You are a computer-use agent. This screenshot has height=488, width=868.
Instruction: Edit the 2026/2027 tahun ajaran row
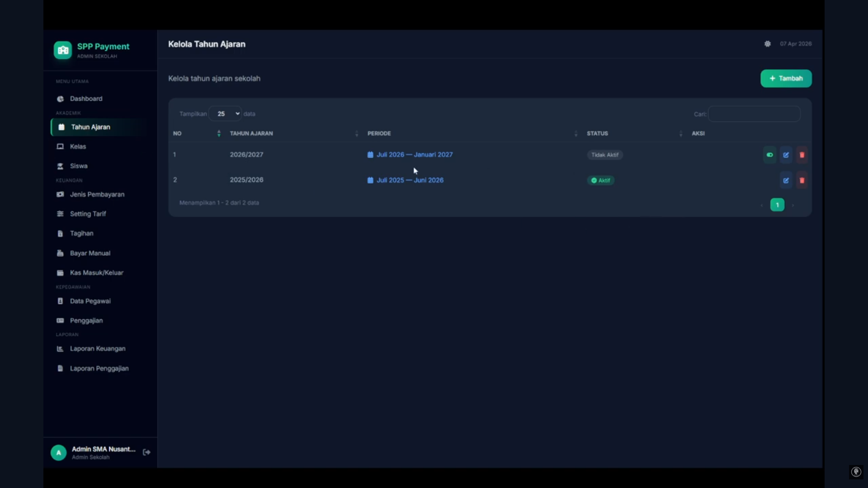tap(786, 155)
